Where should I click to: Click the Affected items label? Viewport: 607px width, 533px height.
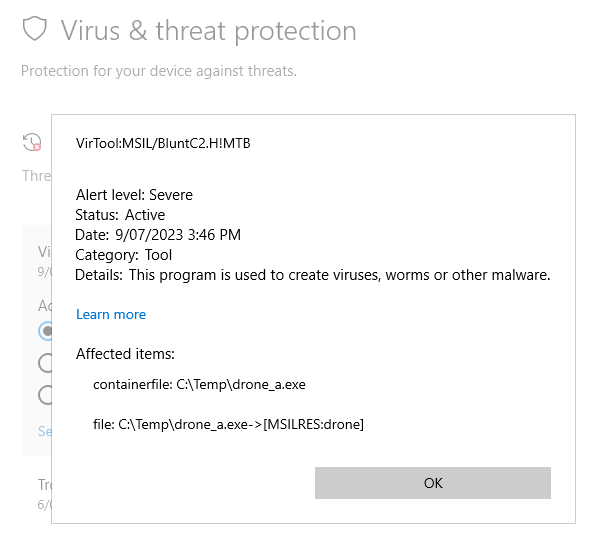pyautogui.click(x=125, y=354)
